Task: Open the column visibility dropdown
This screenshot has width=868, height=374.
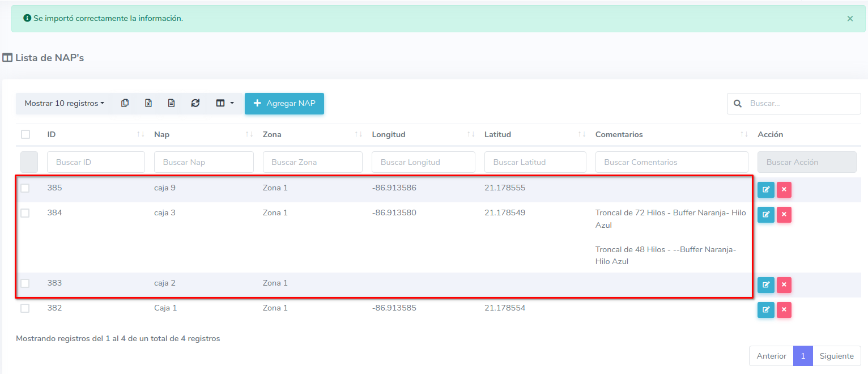Action: [225, 103]
